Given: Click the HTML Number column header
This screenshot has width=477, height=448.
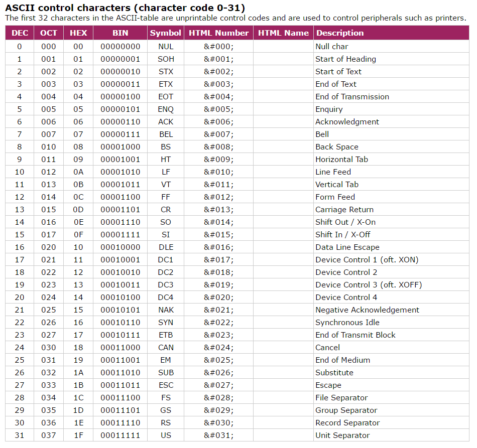Looking at the screenshot, I should [218, 33].
